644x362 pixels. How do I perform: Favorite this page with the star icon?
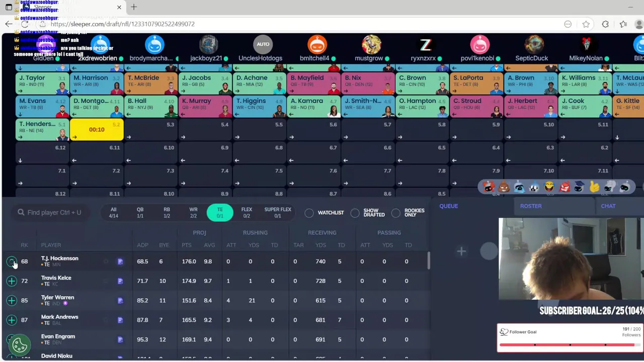(586, 24)
